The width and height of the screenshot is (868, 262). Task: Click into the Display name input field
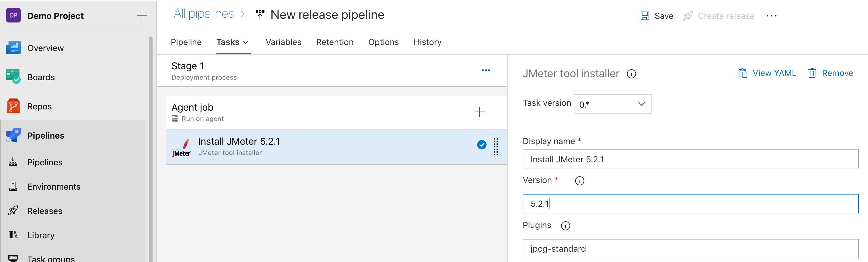(691, 159)
